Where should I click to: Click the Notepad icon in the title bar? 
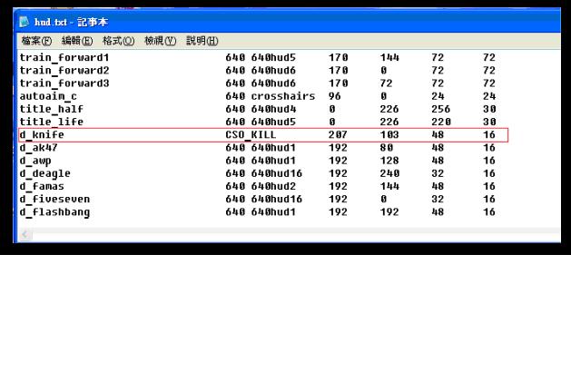pos(24,22)
